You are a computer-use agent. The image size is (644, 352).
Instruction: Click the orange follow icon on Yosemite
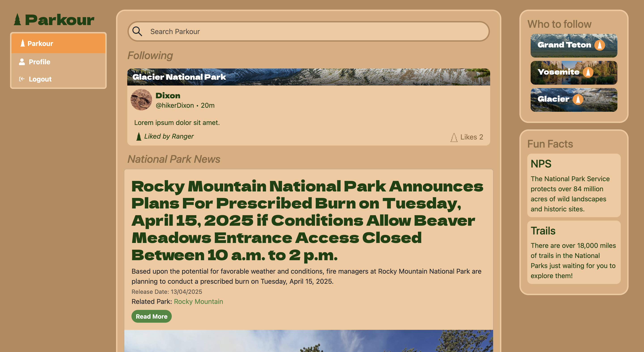[588, 72]
